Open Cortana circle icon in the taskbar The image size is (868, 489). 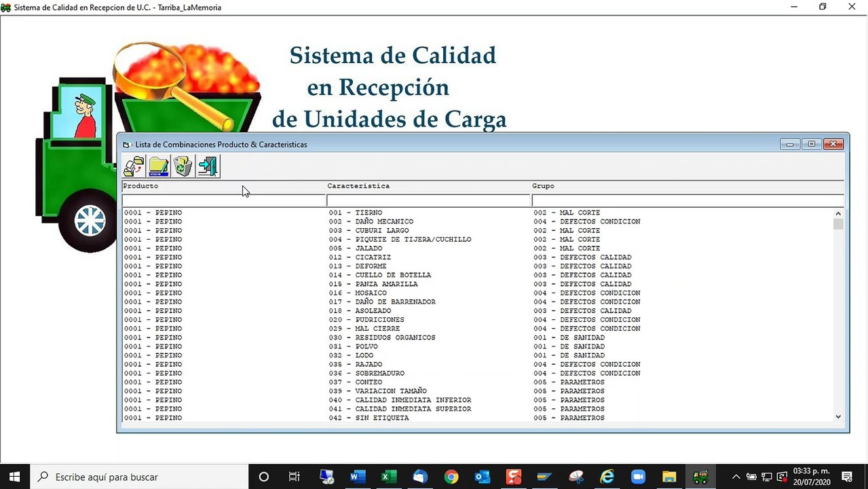pyautogui.click(x=264, y=477)
